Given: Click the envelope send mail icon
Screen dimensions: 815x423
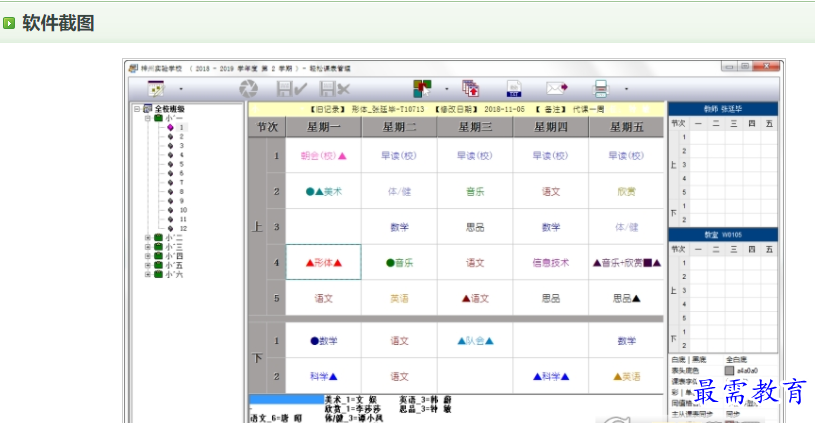Looking at the screenshot, I should (557, 89).
